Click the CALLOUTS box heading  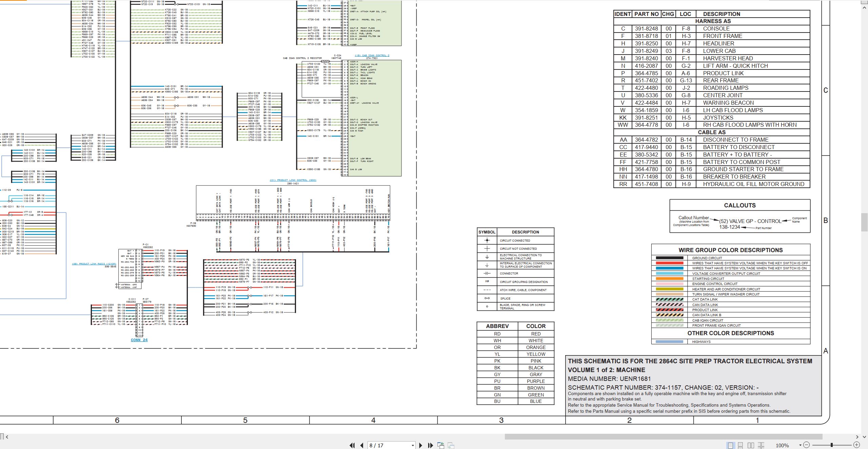click(739, 205)
